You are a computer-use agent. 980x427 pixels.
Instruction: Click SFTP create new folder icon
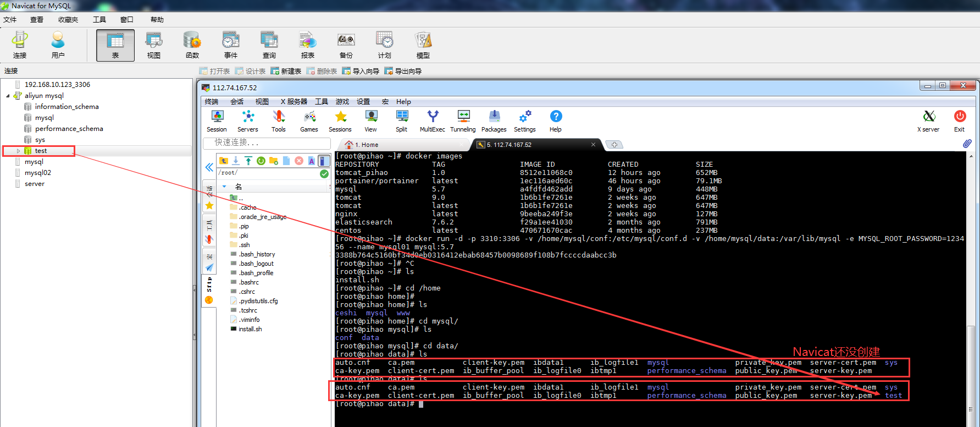pyautogui.click(x=274, y=161)
